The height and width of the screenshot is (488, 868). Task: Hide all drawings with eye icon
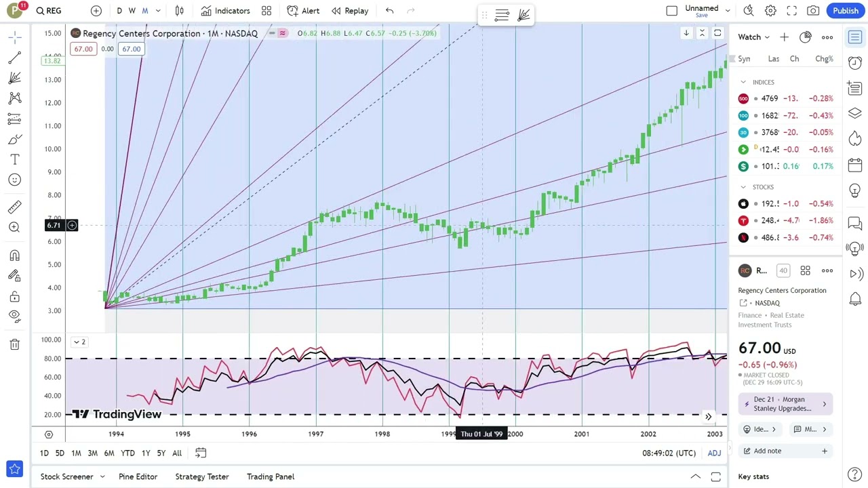[x=15, y=316]
